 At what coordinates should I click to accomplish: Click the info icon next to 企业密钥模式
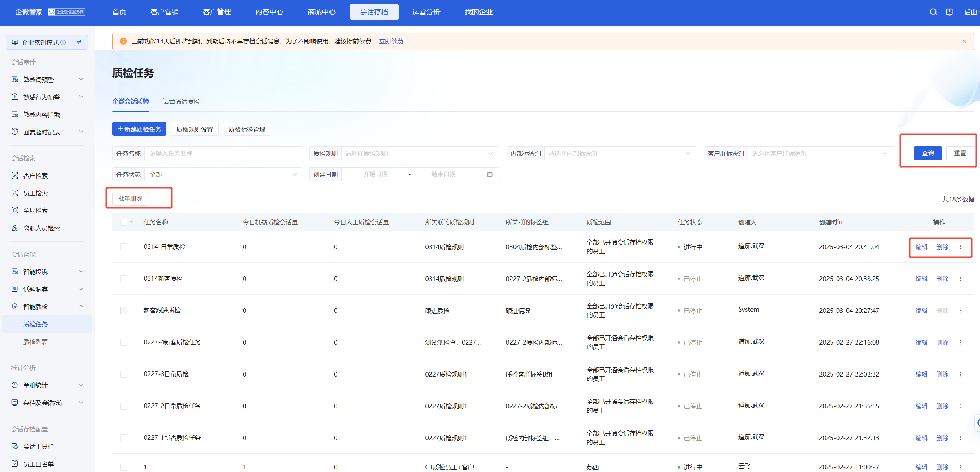click(63, 42)
